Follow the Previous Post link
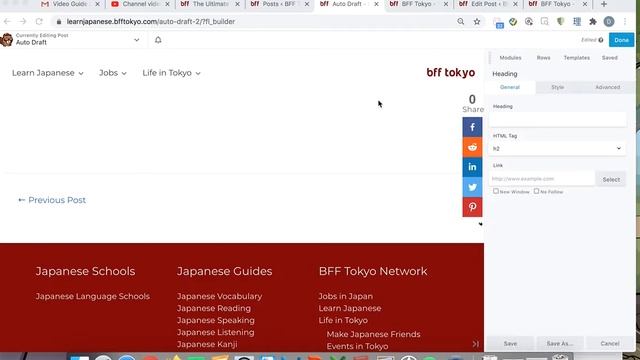The width and height of the screenshot is (640, 360). click(x=52, y=200)
